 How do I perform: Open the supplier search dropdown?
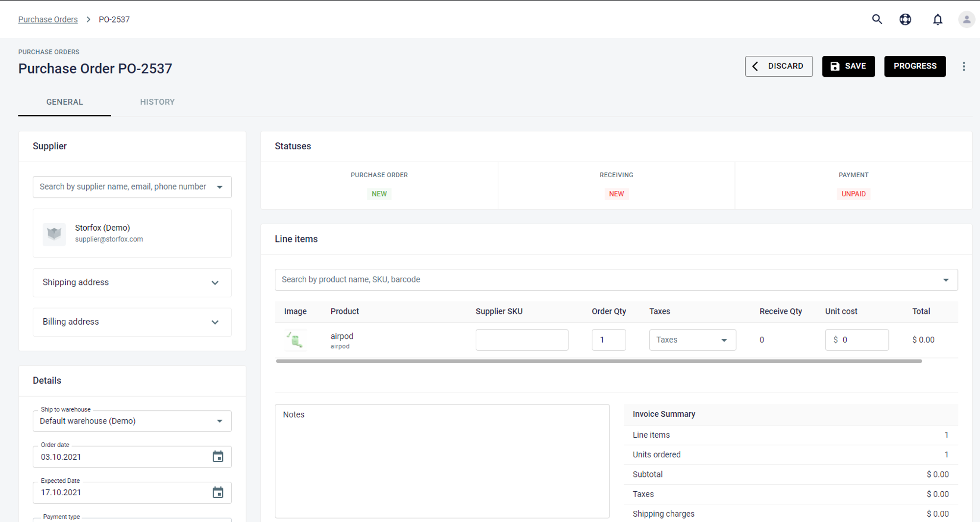pyautogui.click(x=132, y=187)
